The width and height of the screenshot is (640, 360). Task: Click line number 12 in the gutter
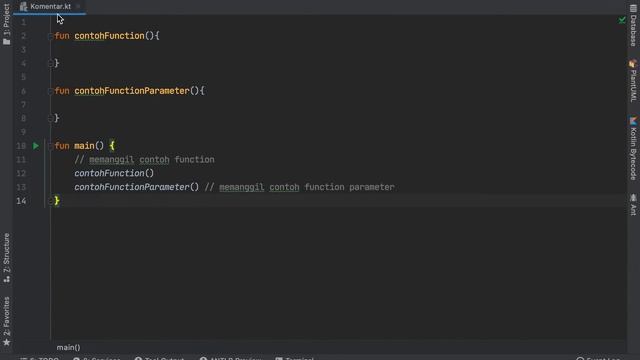[x=21, y=173]
